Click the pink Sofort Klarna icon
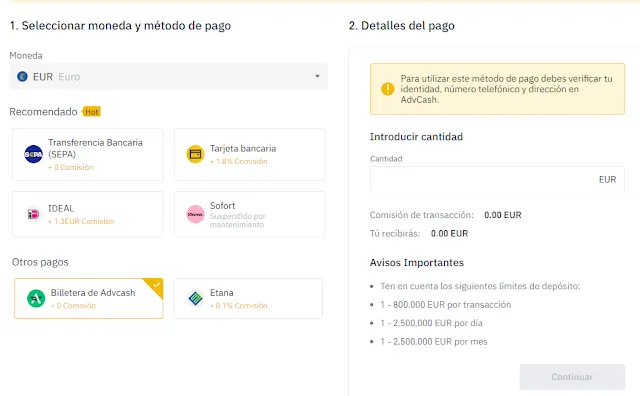The width and height of the screenshot is (640, 396). (196, 214)
